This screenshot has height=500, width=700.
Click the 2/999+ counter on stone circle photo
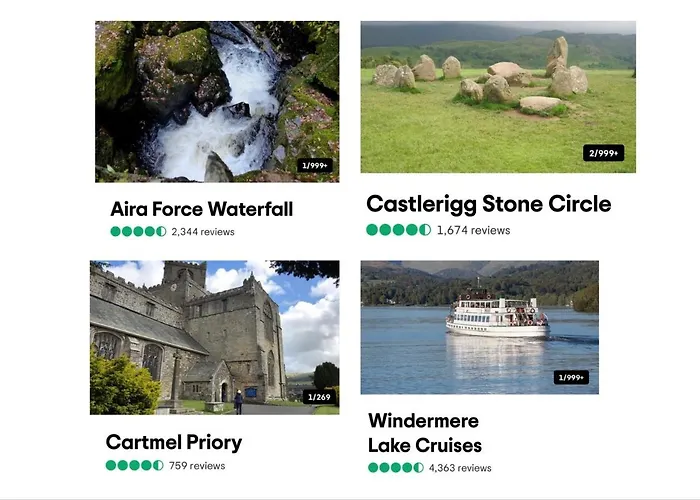point(604,153)
